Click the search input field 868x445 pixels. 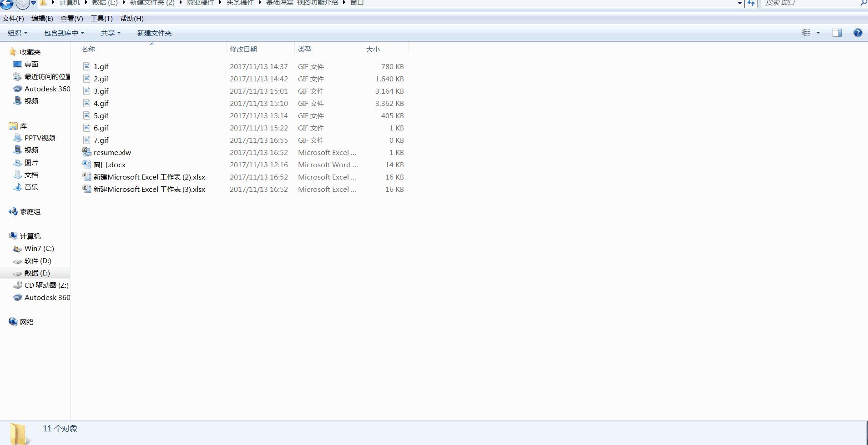tap(810, 3)
